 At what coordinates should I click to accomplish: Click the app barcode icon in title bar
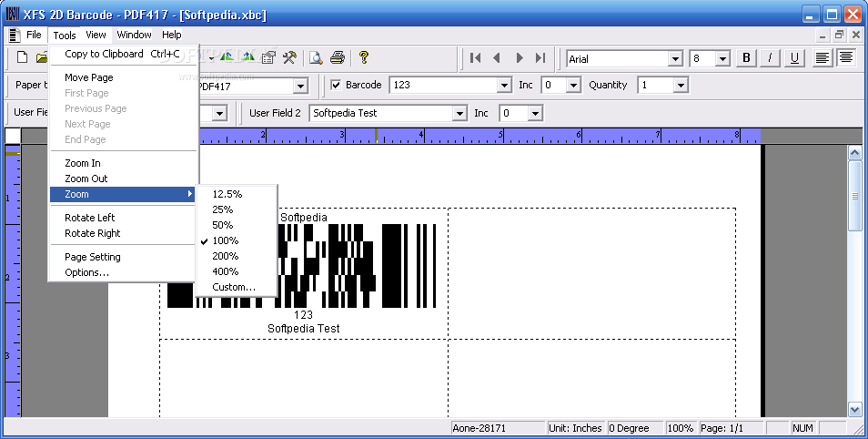point(12,14)
